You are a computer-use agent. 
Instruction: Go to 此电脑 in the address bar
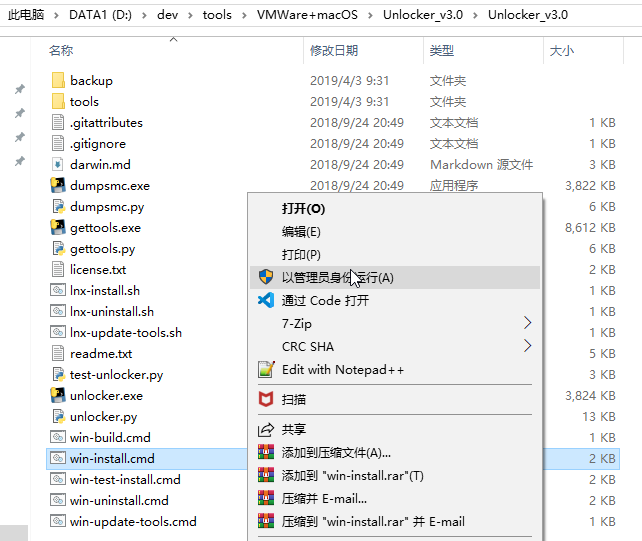tap(26, 15)
